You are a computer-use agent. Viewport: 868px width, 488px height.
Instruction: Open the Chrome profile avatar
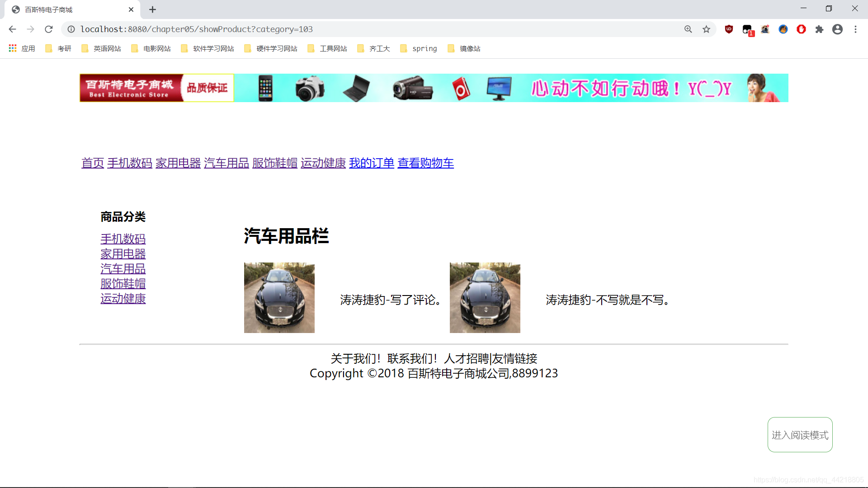coord(837,29)
